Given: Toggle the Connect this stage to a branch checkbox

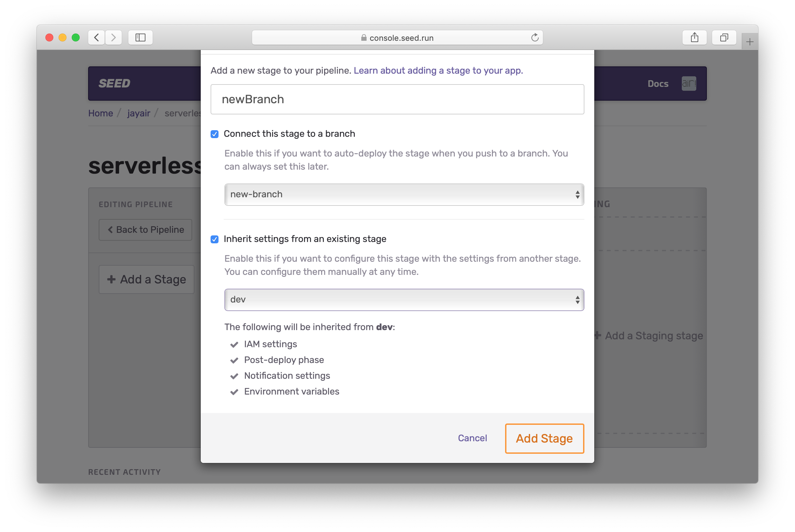Looking at the screenshot, I should click(x=215, y=133).
